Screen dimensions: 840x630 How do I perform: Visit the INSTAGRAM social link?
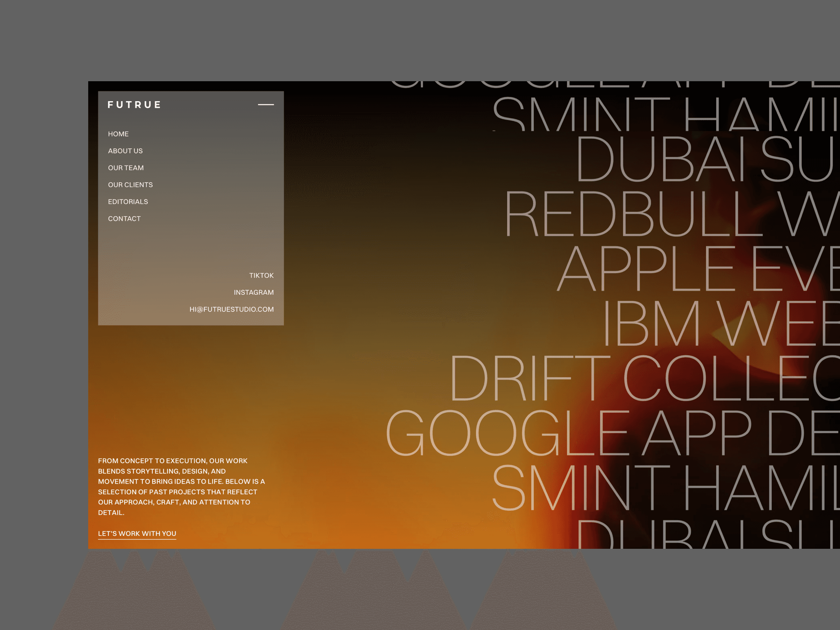pos(254,292)
